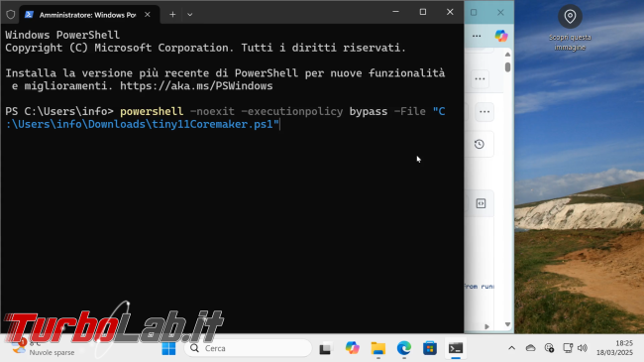The width and height of the screenshot is (644, 362).
Task: Close the Windows Terminal window
Action: (450, 12)
